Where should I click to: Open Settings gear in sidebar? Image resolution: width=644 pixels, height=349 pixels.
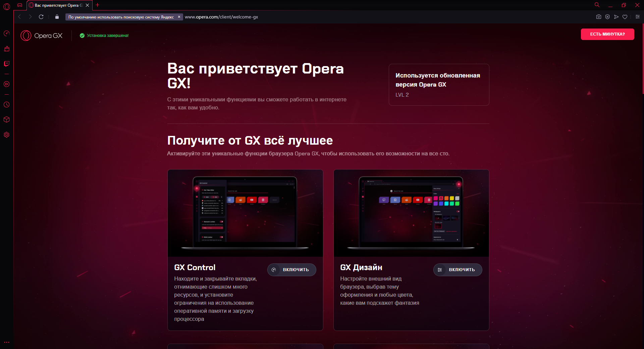coord(7,135)
